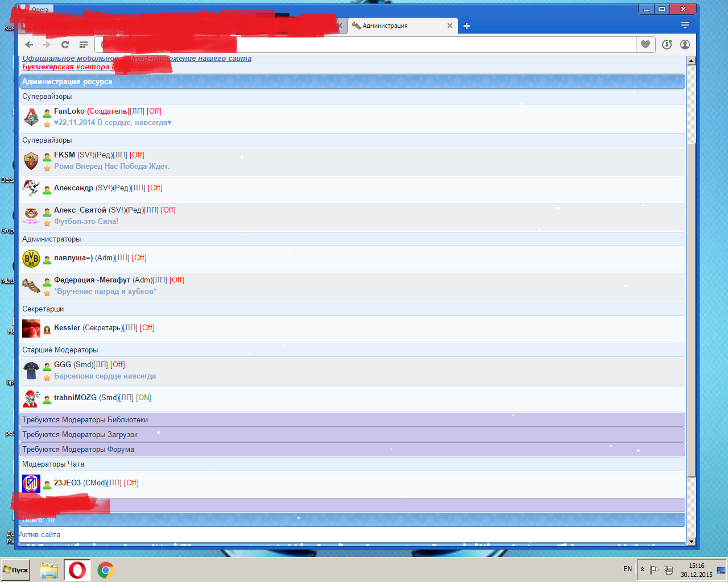Click trahniMOZG's Santa skull avatar
The width and height of the screenshot is (728, 582).
pos(31,398)
